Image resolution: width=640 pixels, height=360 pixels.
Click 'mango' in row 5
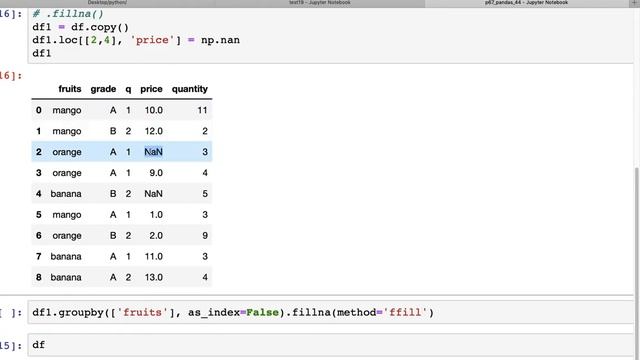click(67, 215)
